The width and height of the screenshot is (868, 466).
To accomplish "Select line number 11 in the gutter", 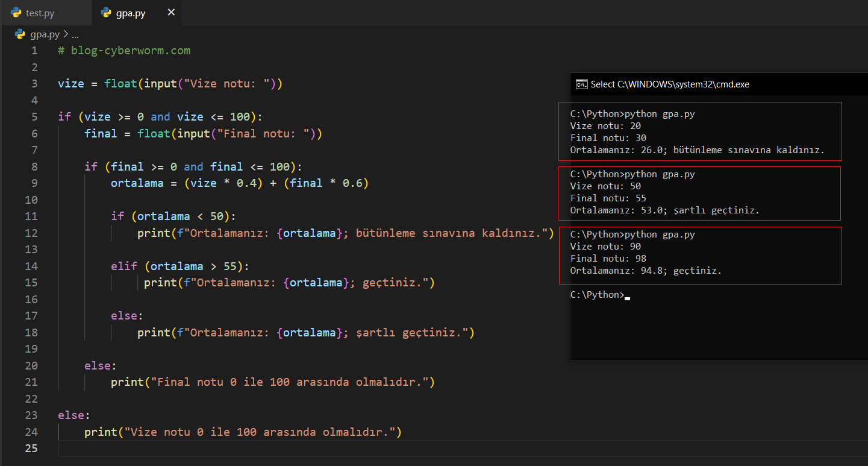I will [x=31, y=216].
